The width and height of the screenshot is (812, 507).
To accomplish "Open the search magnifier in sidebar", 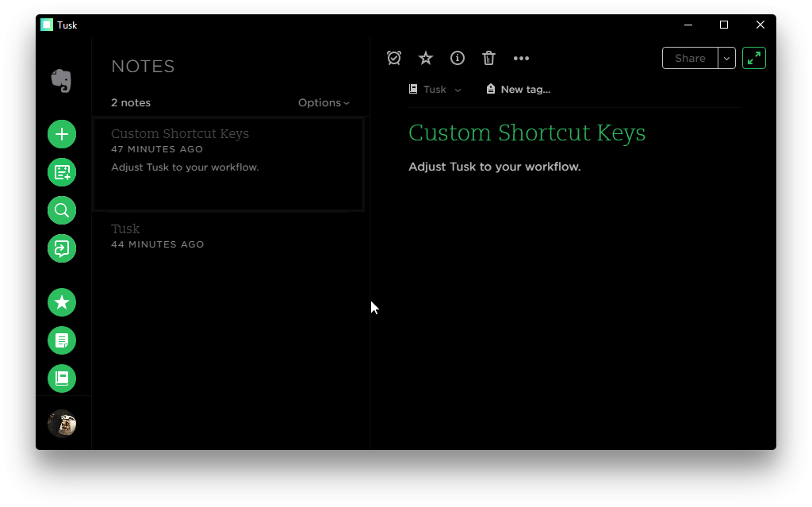I will click(x=62, y=210).
